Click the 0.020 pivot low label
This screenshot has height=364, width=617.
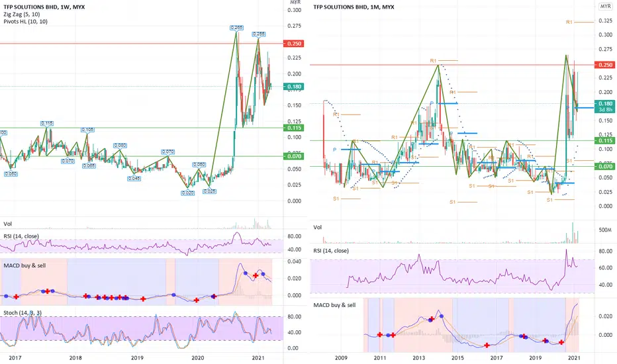tap(188, 193)
